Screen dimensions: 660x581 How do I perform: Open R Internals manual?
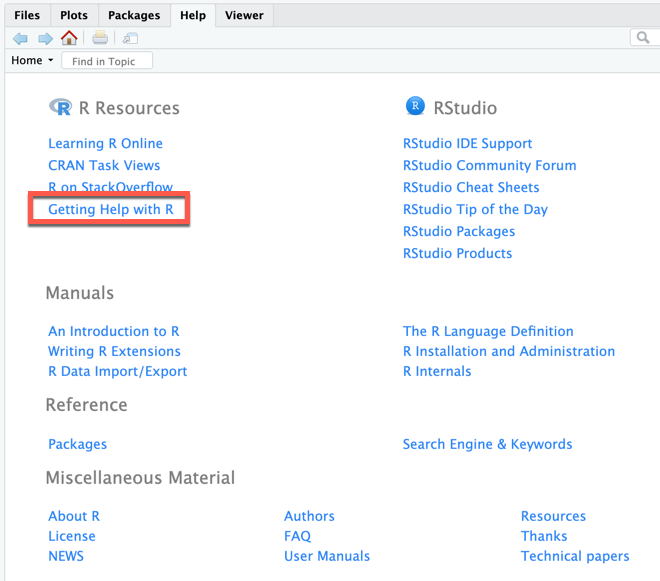tap(437, 371)
